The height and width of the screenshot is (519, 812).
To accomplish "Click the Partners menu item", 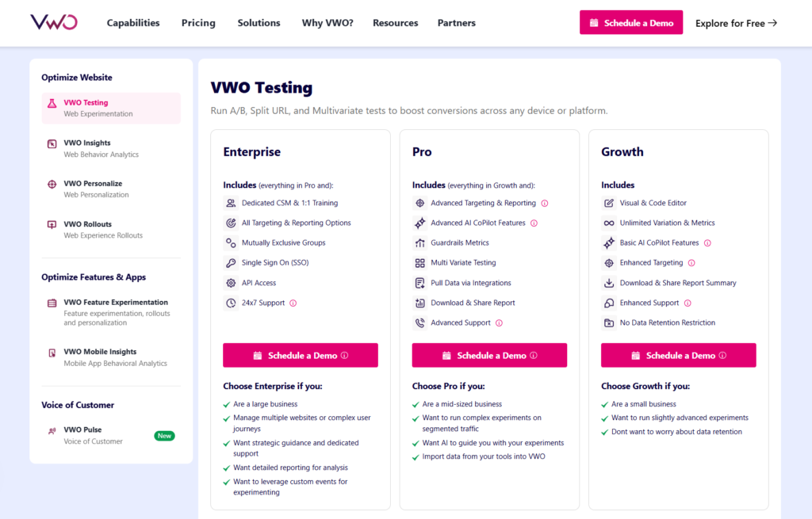I will tap(456, 23).
